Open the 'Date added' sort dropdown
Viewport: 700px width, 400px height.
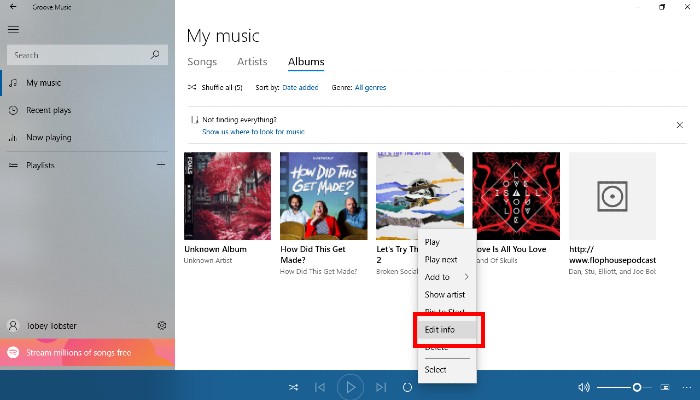click(x=302, y=88)
